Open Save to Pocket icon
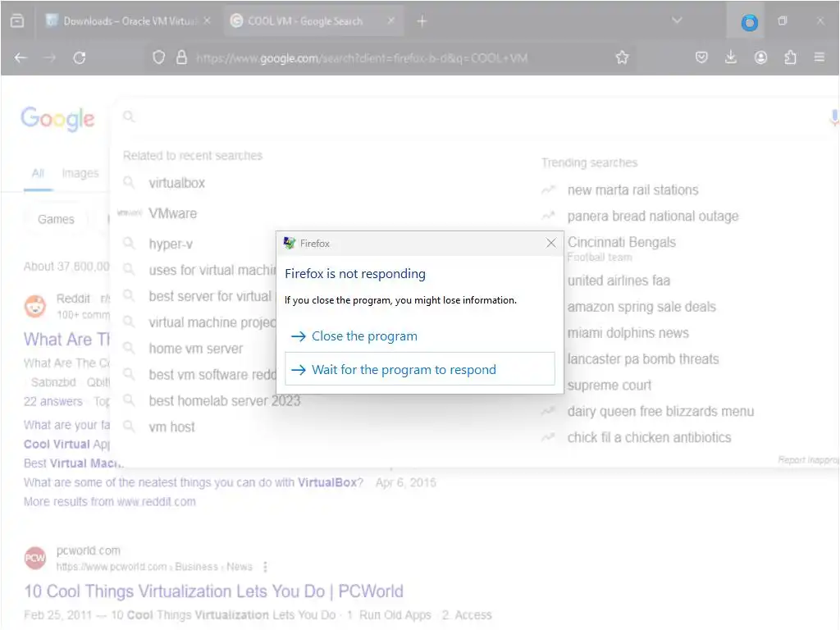 (x=701, y=57)
